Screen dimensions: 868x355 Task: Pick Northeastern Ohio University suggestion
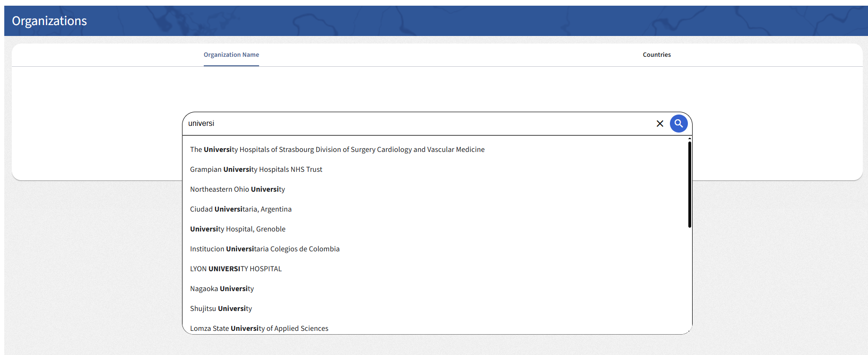(x=237, y=189)
